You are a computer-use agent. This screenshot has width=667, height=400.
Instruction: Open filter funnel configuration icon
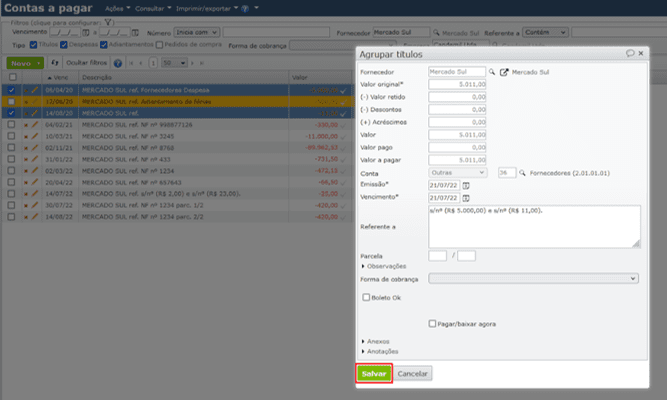click(x=108, y=22)
